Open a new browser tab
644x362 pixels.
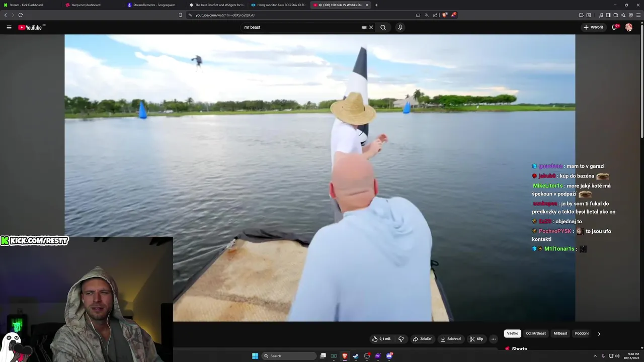(376, 5)
